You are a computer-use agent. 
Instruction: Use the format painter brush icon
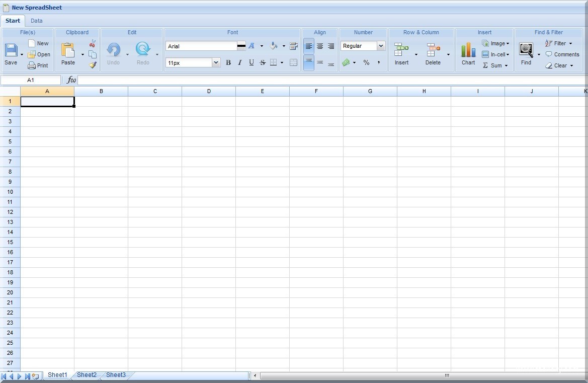[x=93, y=65]
